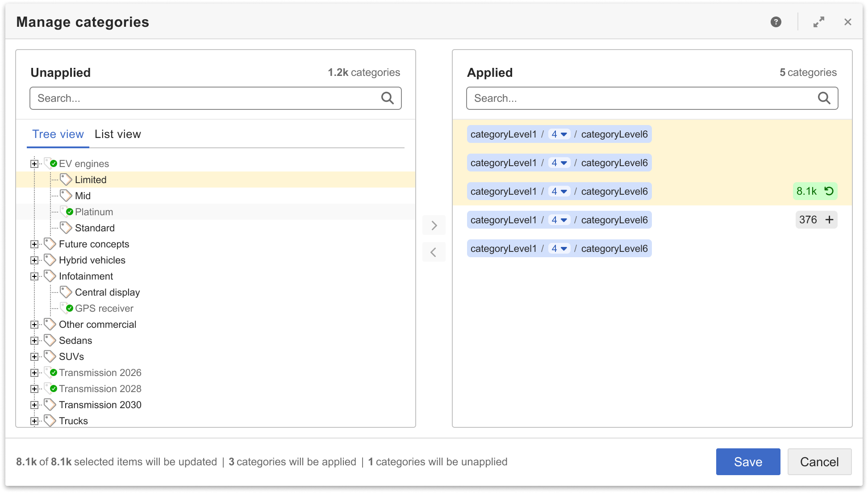Click the search magnifier in the Unapplied panel

pyautogui.click(x=387, y=98)
